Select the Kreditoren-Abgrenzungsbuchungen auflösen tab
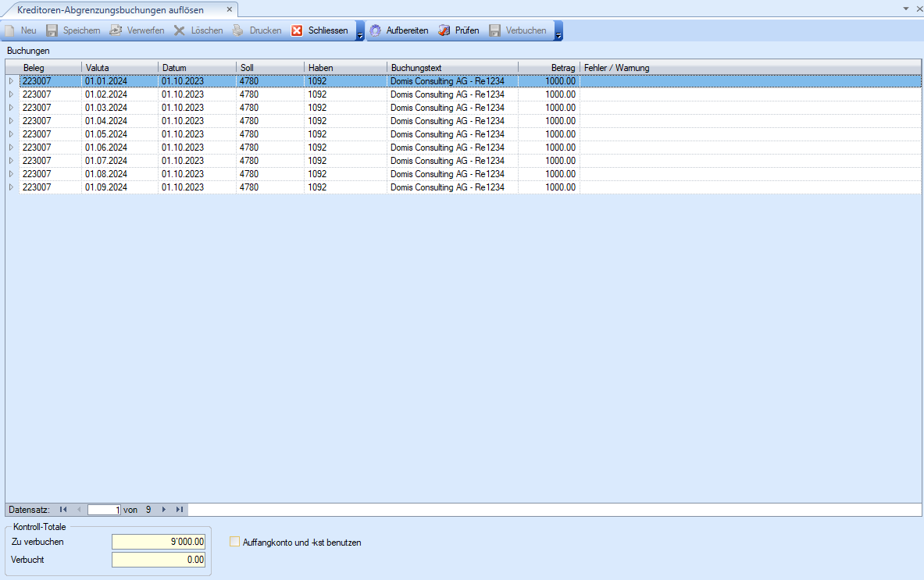 pos(110,9)
